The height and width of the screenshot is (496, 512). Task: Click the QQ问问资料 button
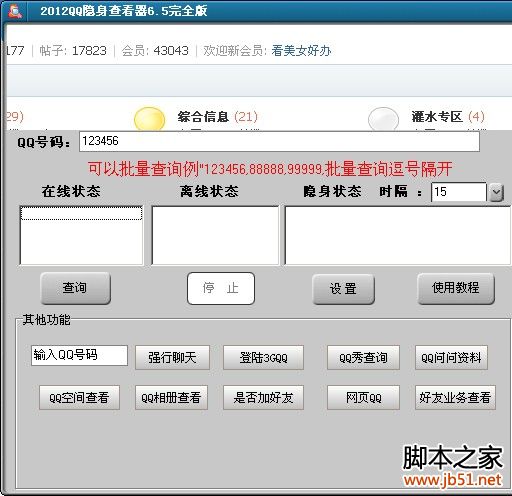(x=451, y=358)
